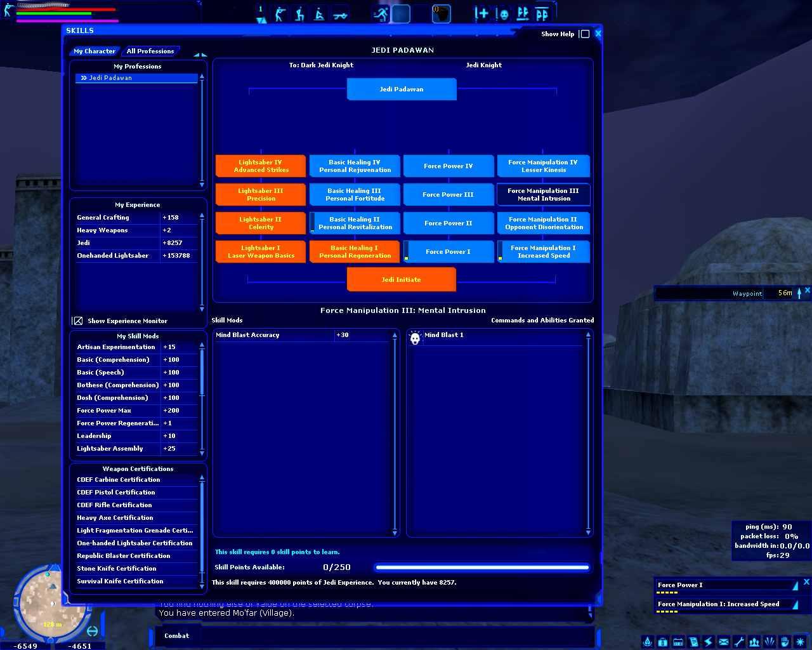
Task: Click the radar zoom button beside minimap
Action: point(92,631)
